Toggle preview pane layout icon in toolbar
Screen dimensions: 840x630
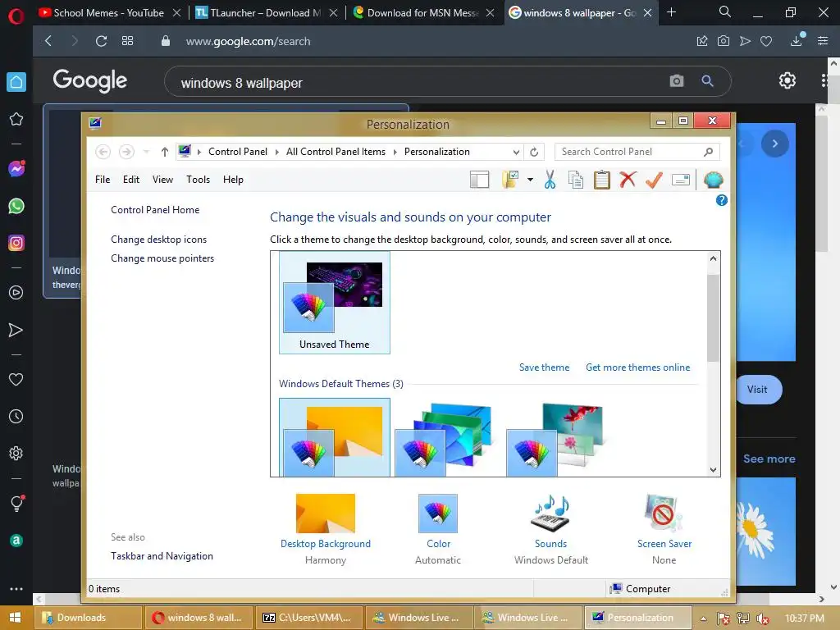[x=479, y=180]
